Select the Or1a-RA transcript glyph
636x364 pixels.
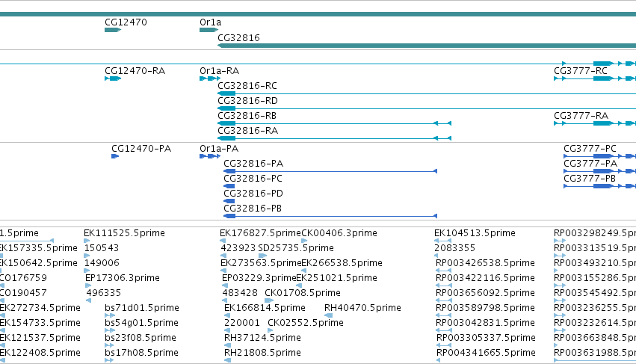click(210, 78)
